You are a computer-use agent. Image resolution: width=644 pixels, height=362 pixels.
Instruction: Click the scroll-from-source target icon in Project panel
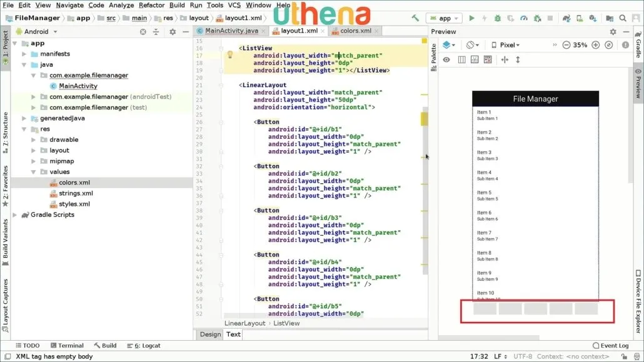coord(143,32)
